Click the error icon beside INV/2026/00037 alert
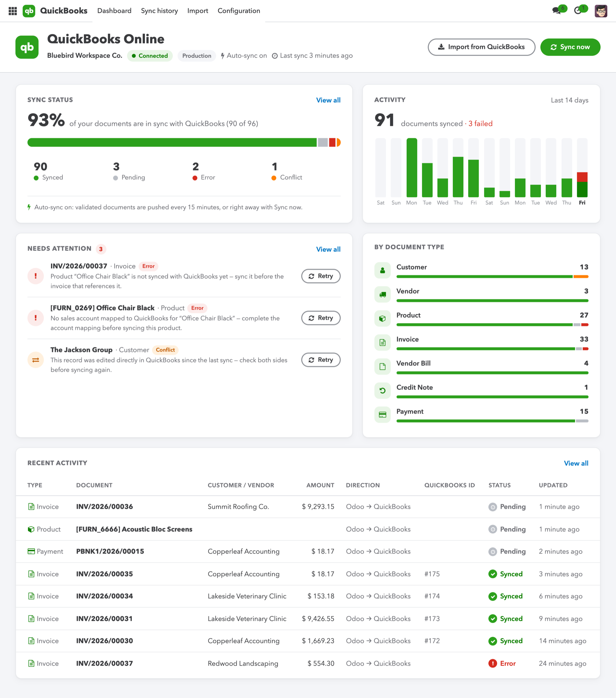The width and height of the screenshot is (616, 698). (36, 276)
